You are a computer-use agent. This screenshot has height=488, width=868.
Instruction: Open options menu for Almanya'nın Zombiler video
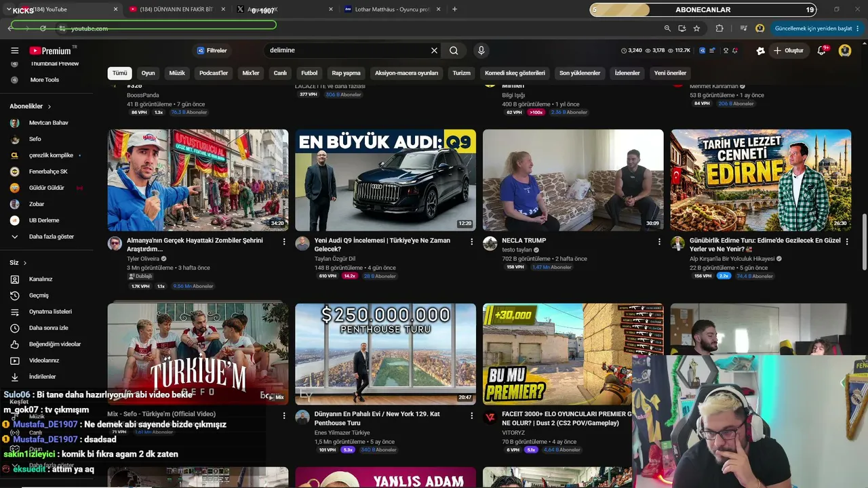tap(283, 241)
